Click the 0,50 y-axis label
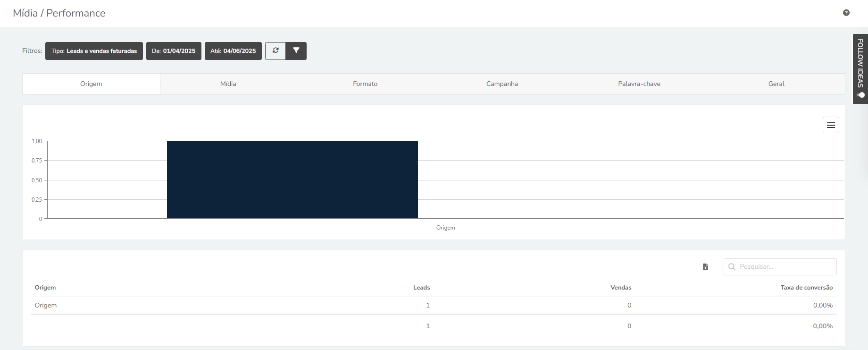 tap(37, 180)
